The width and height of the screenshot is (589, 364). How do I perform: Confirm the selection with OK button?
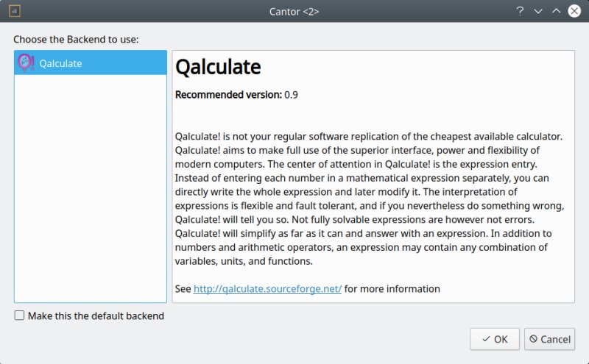point(495,339)
